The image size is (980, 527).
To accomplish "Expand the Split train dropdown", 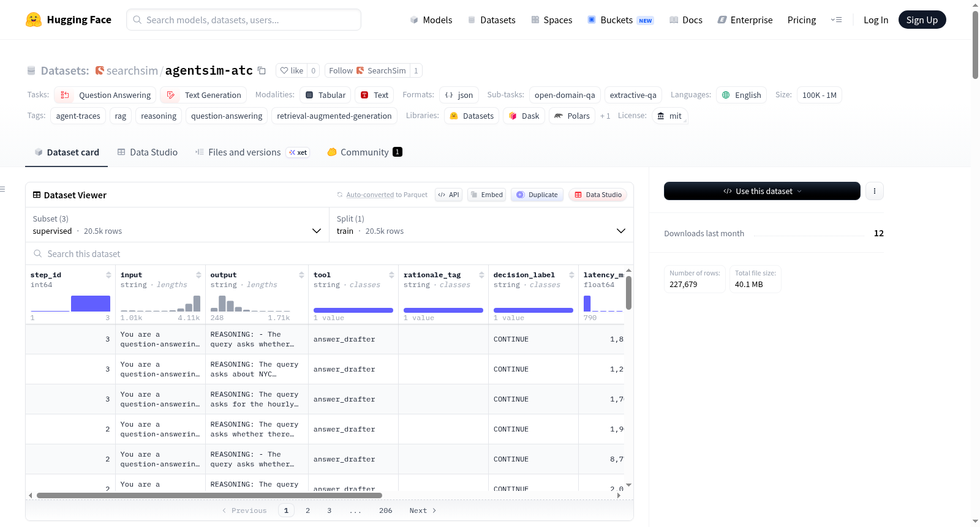I will [x=481, y=225].
